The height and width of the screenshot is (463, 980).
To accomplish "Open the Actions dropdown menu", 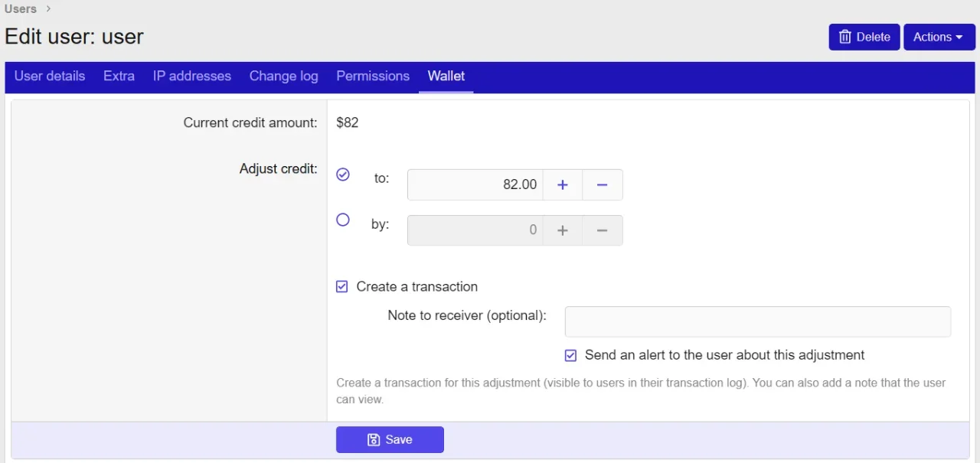I will pyautogui.click(x=939, y=37).
